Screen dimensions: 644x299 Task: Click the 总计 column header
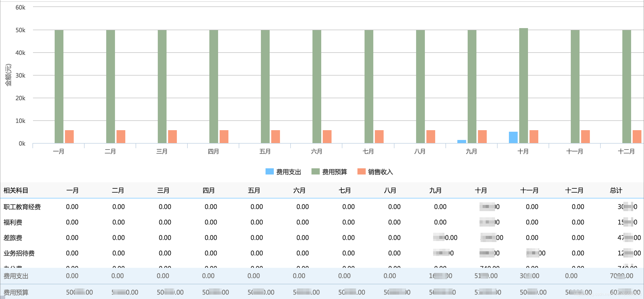point(616,190)
